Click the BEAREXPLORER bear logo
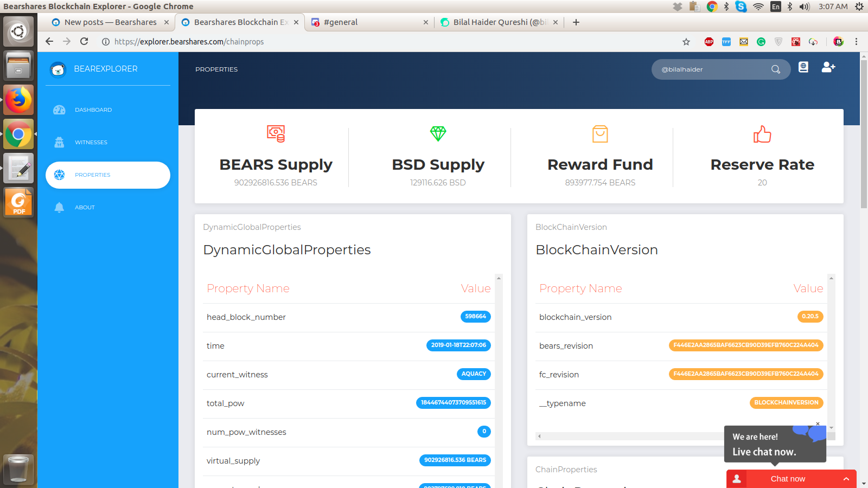The width and height of the screenshot is (868, 488). tap(58, 69)
